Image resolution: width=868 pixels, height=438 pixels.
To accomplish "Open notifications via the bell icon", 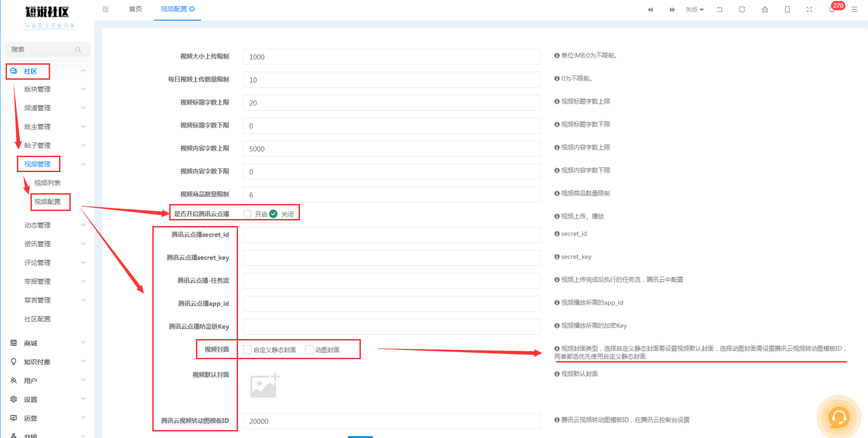I will click(x=832, y=10).
